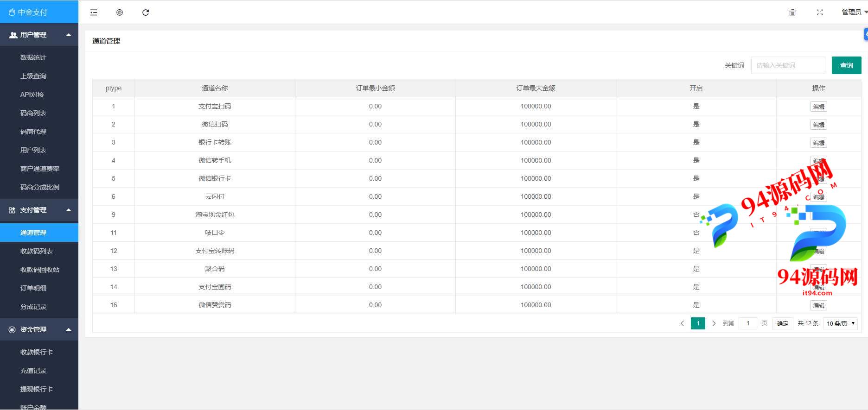Select 微信银行卡 channel name cell

click(x=215, y=178)
